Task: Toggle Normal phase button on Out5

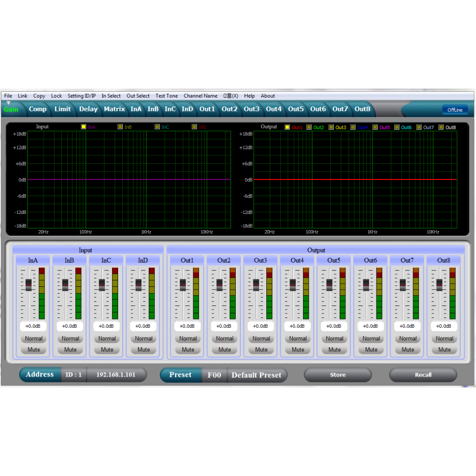Action: 335,338
